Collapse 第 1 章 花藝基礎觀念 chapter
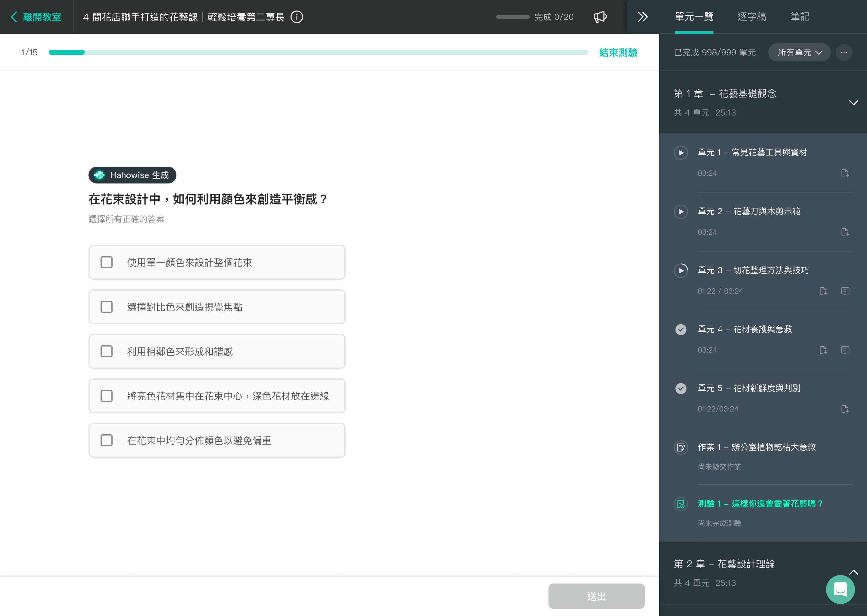 point(853,103)
